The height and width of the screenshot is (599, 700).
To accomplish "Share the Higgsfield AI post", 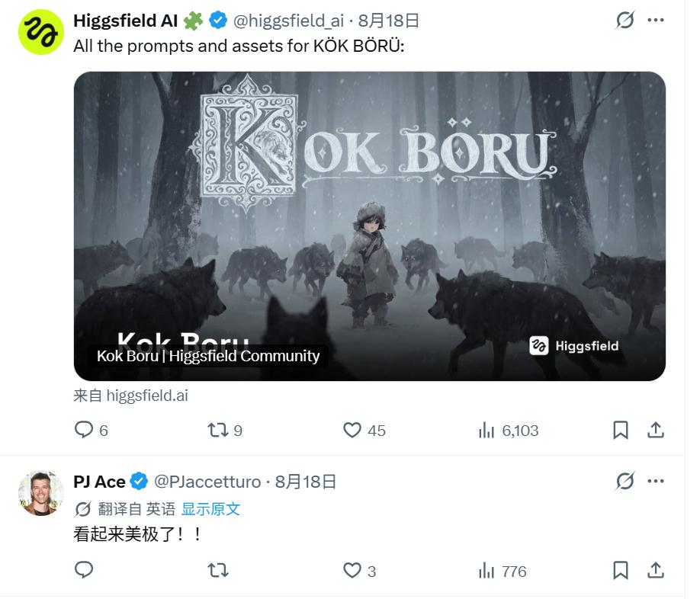I will (x=655, y=430).
